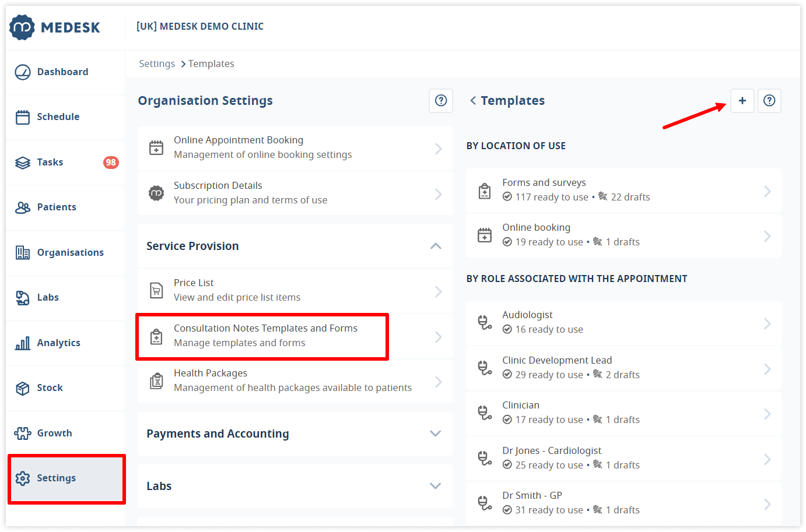The width and height of the screenshot is (806, 532).
Task: Open the Schedule calendar icon
Action: click(x=23, y=117)
